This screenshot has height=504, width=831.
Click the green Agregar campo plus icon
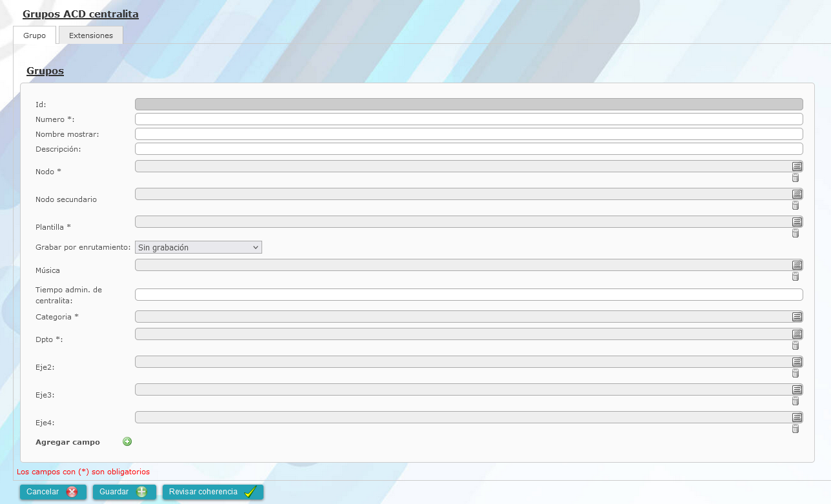(127, 441)
